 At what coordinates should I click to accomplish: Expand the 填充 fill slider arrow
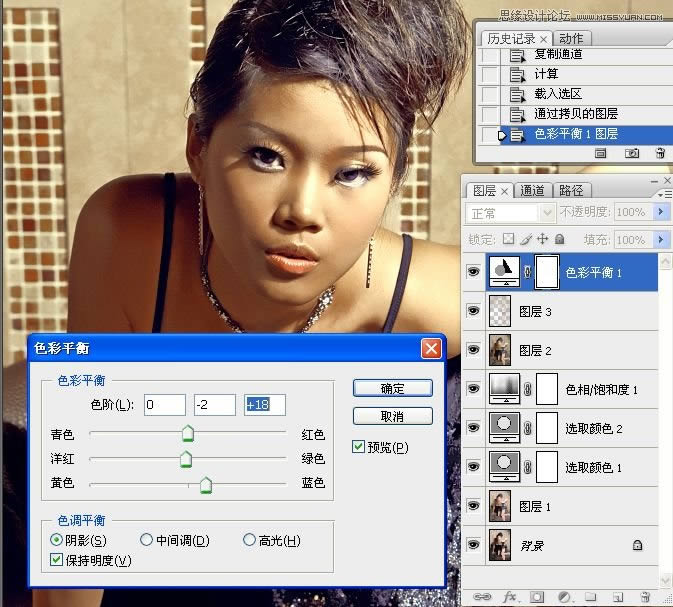pos(660,240)
